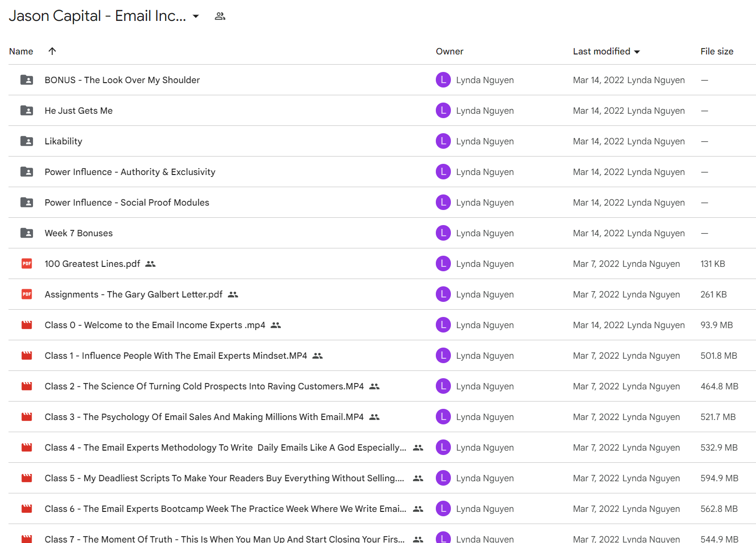This screenshot has width=756, height=543.
Task: Click the video icon for Class 4
Action: 27,447
